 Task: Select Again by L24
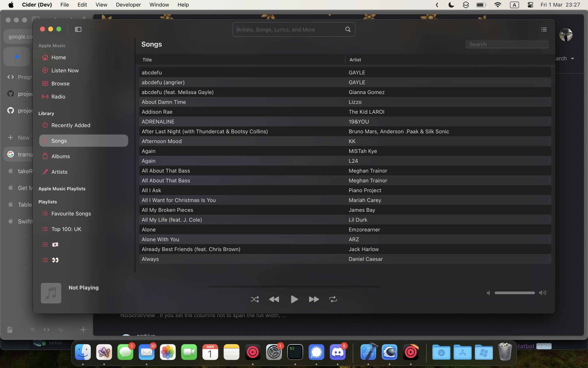point(345,161)
